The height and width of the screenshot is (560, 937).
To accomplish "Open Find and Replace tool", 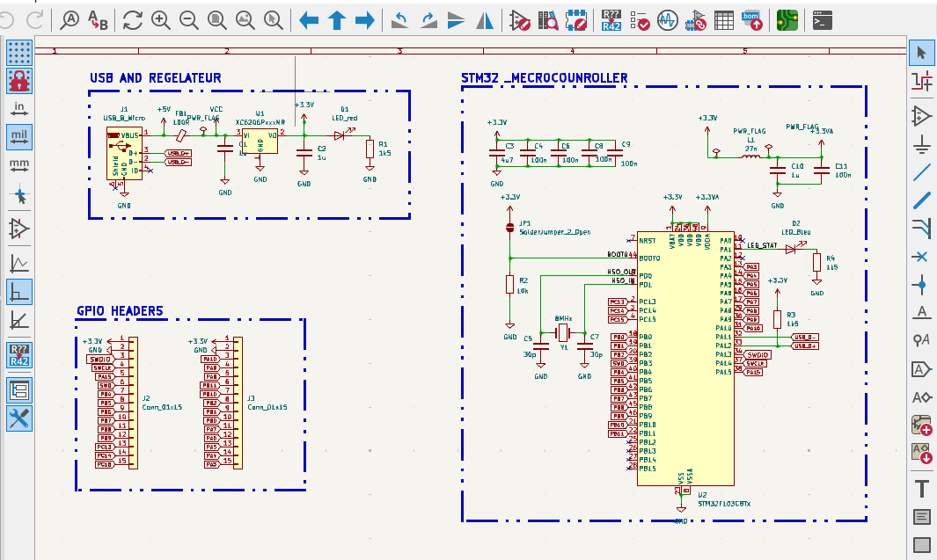I will coord(98,19).
